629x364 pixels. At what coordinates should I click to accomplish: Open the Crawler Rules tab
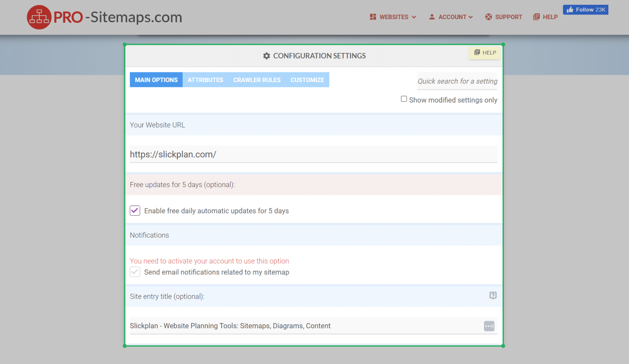point(257,80)
